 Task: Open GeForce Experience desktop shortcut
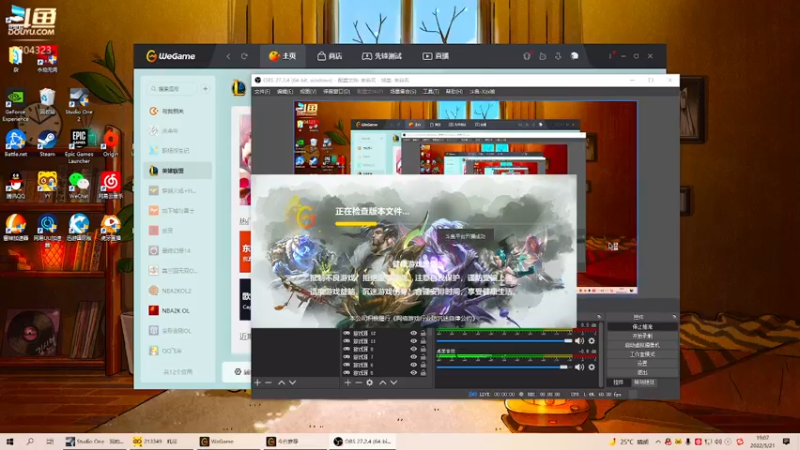point(15,105)
